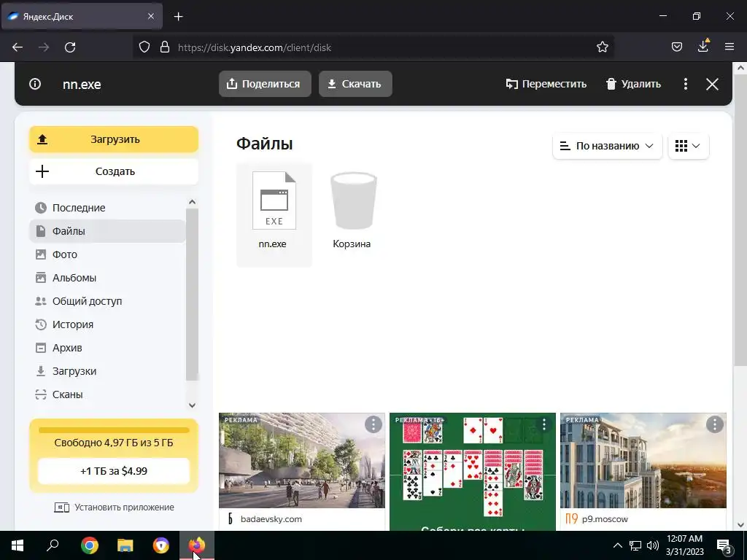747x560 pixels.
Task: Open ad options on p9.moscow ad
Action: tap(715, 424)
